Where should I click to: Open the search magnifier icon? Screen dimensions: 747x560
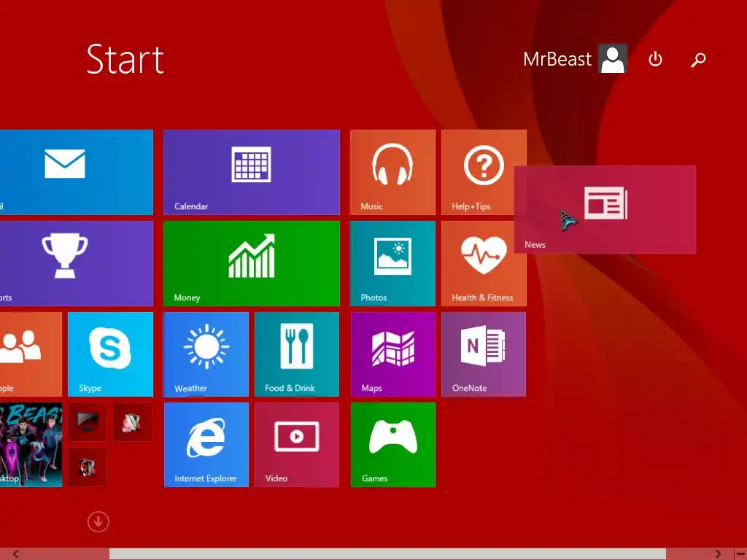coord(698,60)
